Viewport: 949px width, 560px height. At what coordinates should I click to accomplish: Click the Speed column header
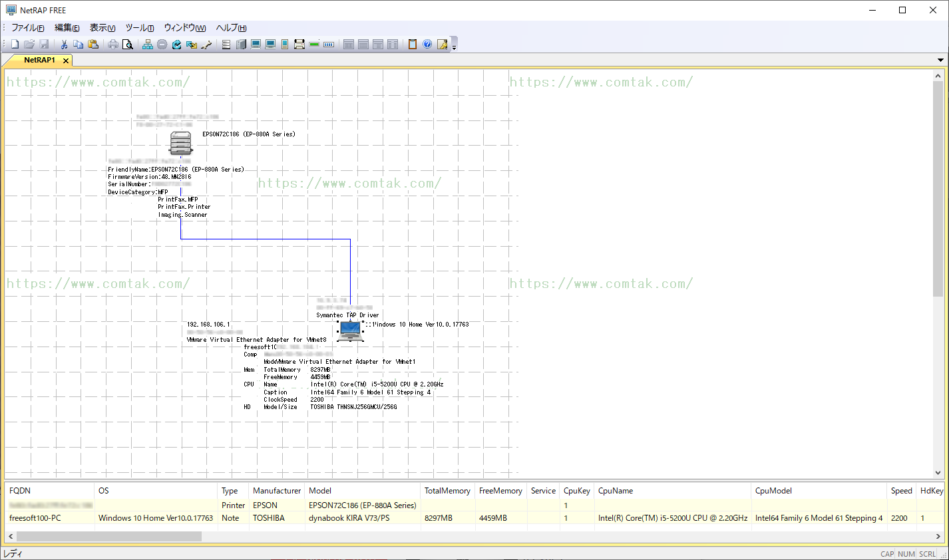pyautogui.click(x=902, y=491)
